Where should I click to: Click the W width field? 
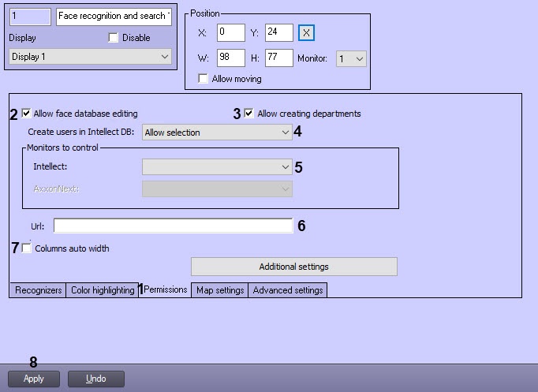231,58
